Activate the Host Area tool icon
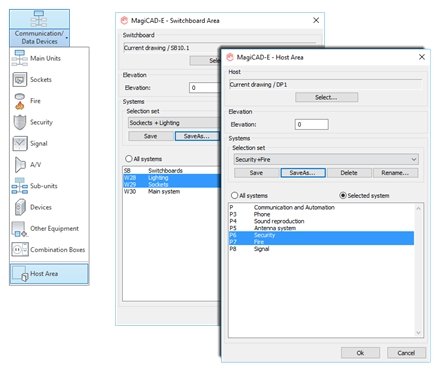This screenshot has width=448, height=370. 20,274
